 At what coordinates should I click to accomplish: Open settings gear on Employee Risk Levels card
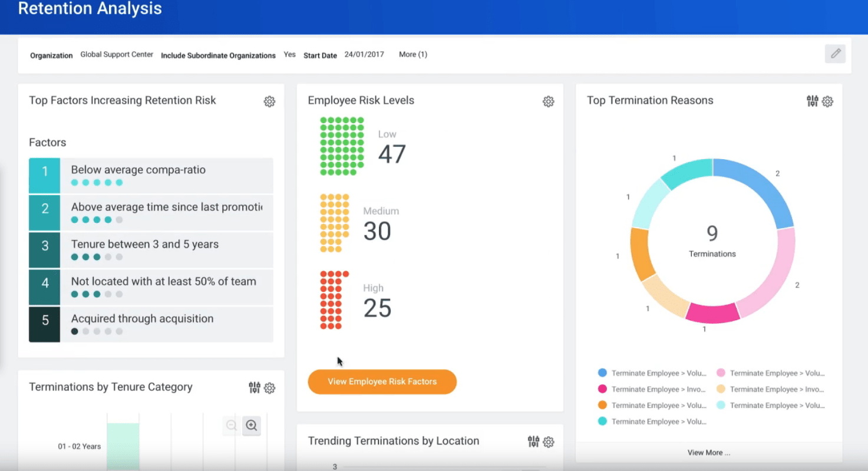coord(548,101)
